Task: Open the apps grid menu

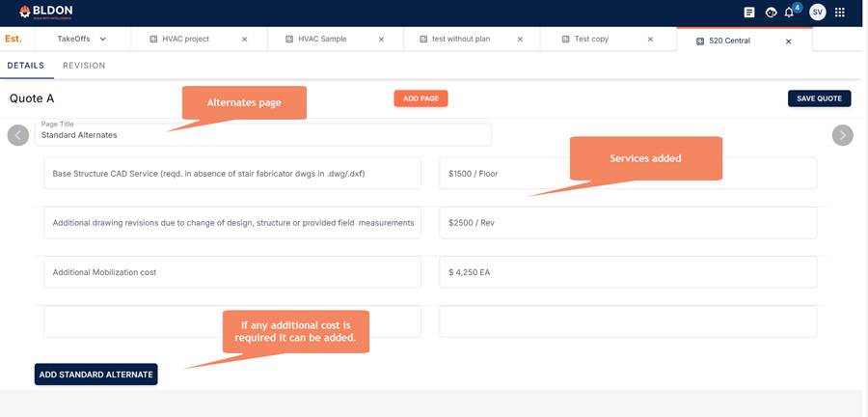Action: point(840,13)
